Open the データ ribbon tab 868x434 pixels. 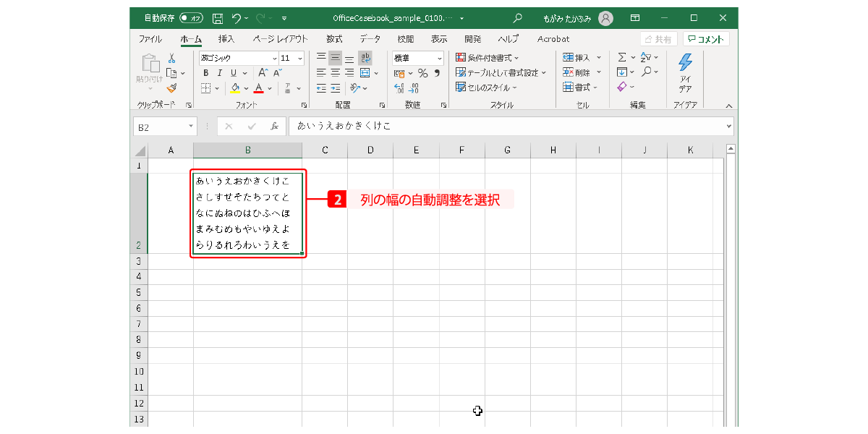click(x=370, y=39)
